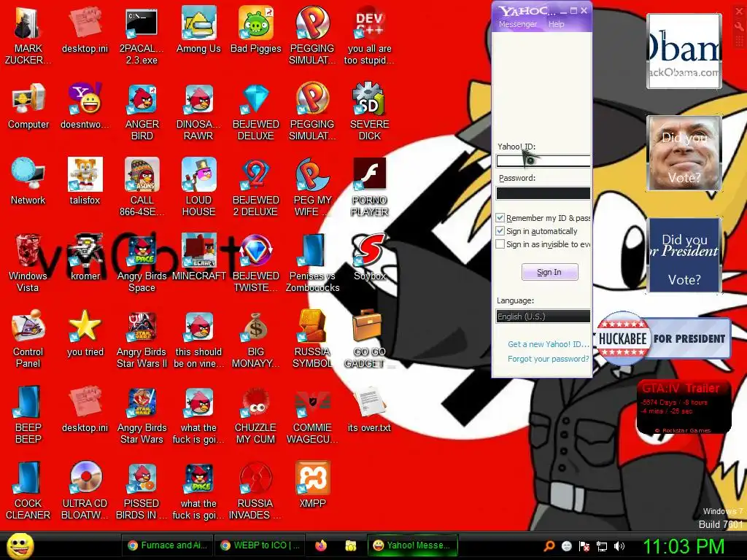
Task: Click the magnifier tray icon
Action: pyautogui.click(x=549, y=546)
